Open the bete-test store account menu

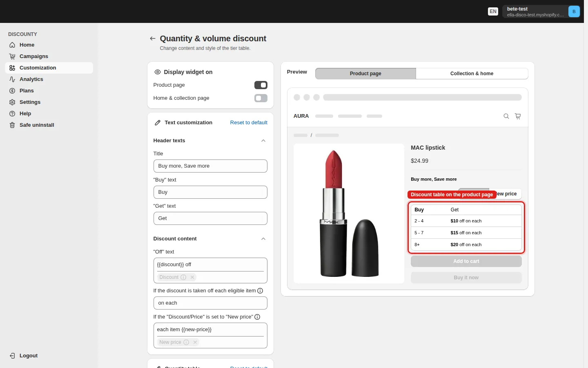pyautogui.click(x=541, y=11)
